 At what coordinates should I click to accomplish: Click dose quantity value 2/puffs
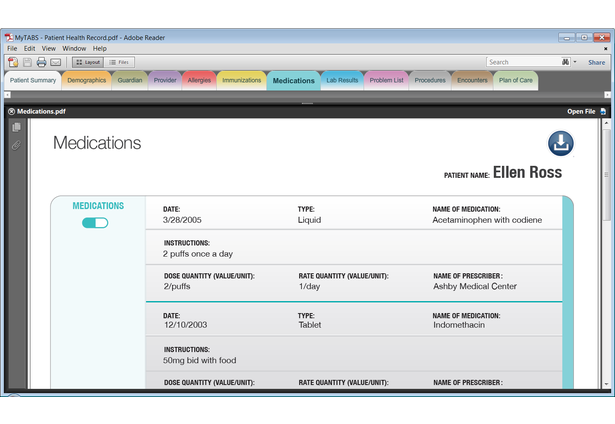177,286
